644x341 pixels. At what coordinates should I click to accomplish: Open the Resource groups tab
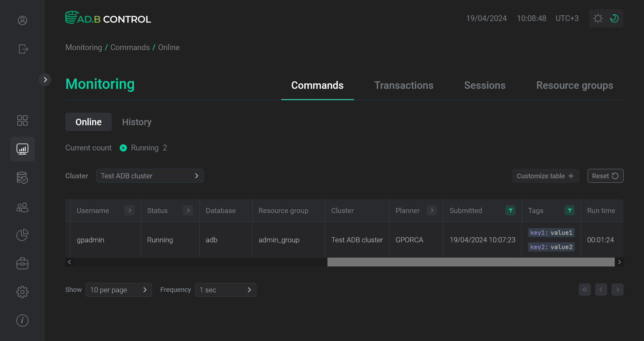(x=575, y=85)
